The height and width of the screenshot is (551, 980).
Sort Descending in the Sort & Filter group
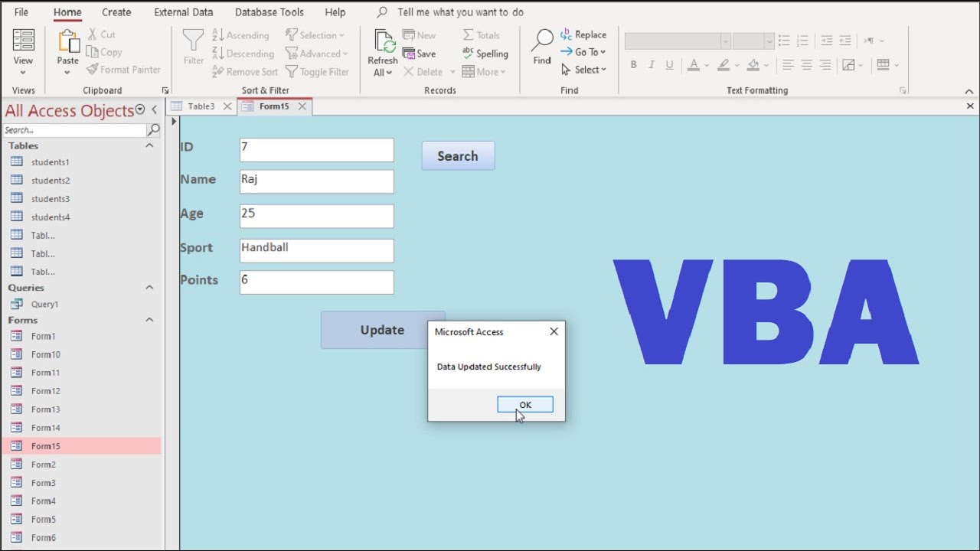click(243, 54)
